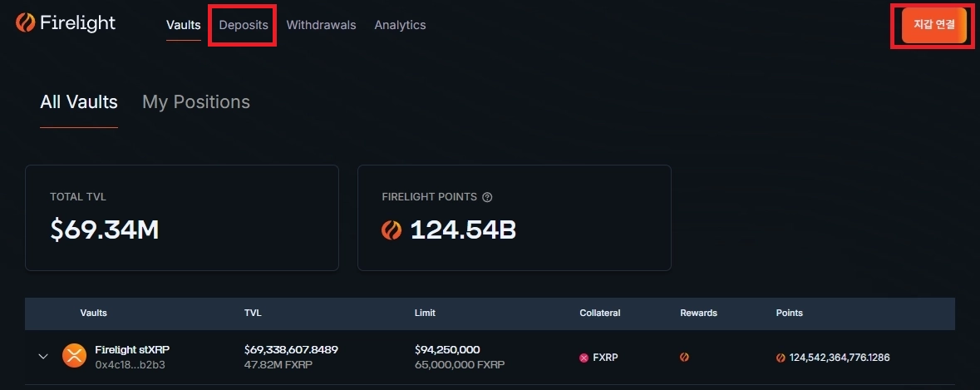Switch to the My Positions tab
This screenshot has width=980, height=390.
tap(196, 102)
